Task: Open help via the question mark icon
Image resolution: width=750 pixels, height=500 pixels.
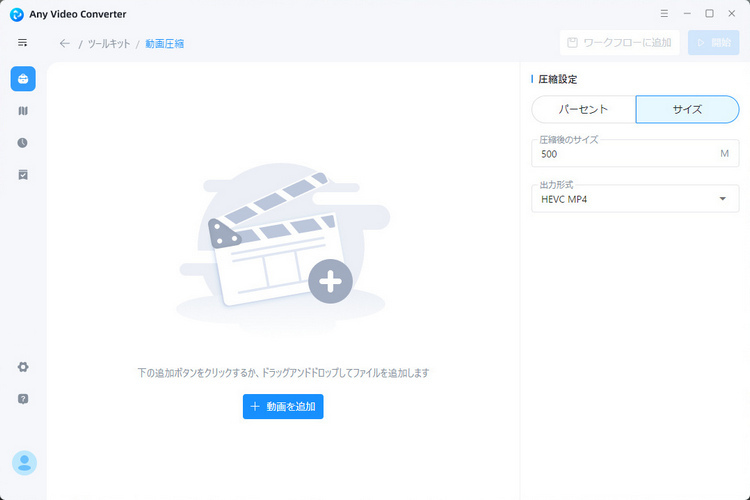Action: click(x=23, y=399)
